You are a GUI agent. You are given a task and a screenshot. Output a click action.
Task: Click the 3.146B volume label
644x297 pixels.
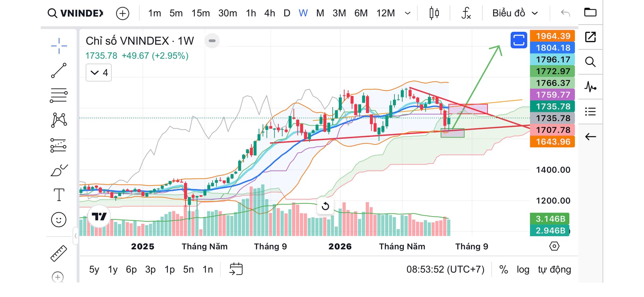(550, 219)
